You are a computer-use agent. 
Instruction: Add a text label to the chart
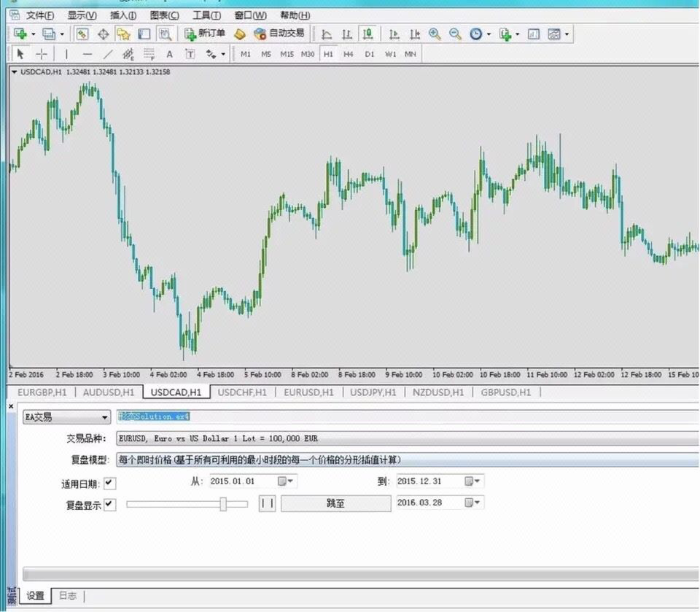pos(190,54)
